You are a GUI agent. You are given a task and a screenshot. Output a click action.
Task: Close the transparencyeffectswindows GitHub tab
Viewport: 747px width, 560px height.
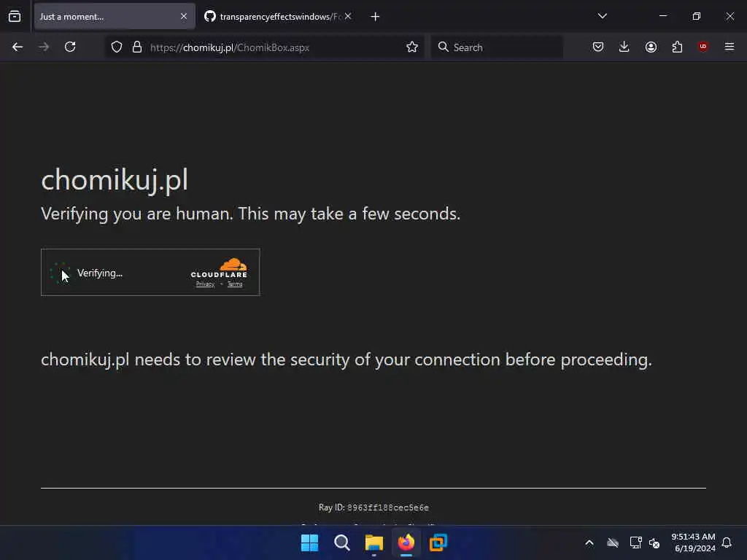[x=348, y=17]
